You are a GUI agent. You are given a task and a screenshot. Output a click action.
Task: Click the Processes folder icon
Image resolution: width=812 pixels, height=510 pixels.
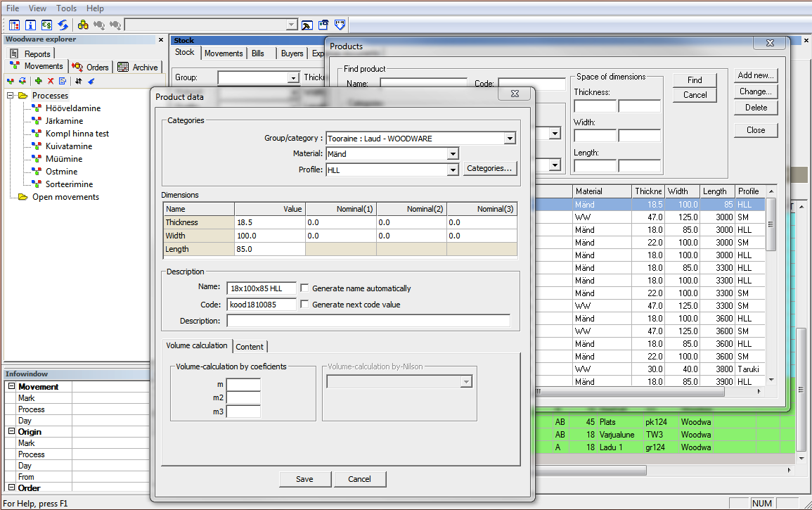tap(22, 96)
